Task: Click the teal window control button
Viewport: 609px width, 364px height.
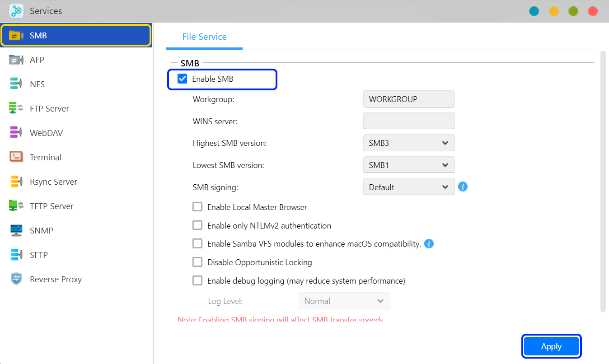Action: click(534, 11)
